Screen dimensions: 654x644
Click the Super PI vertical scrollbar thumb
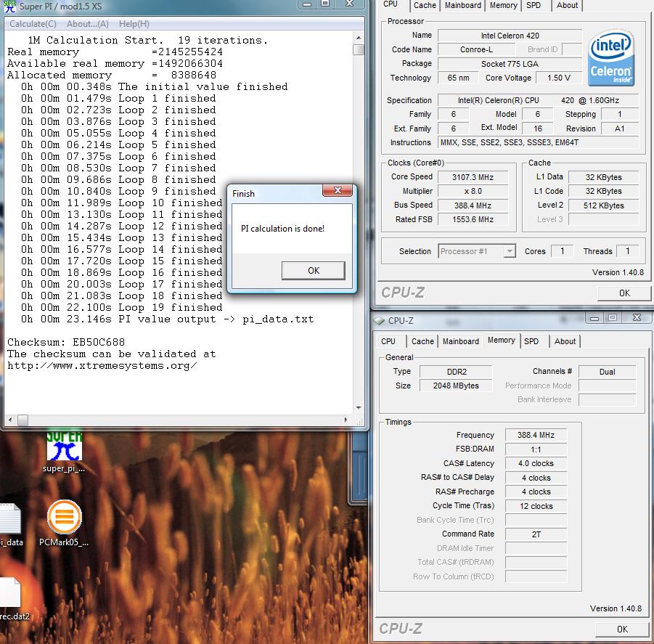(x=359, y=49)
